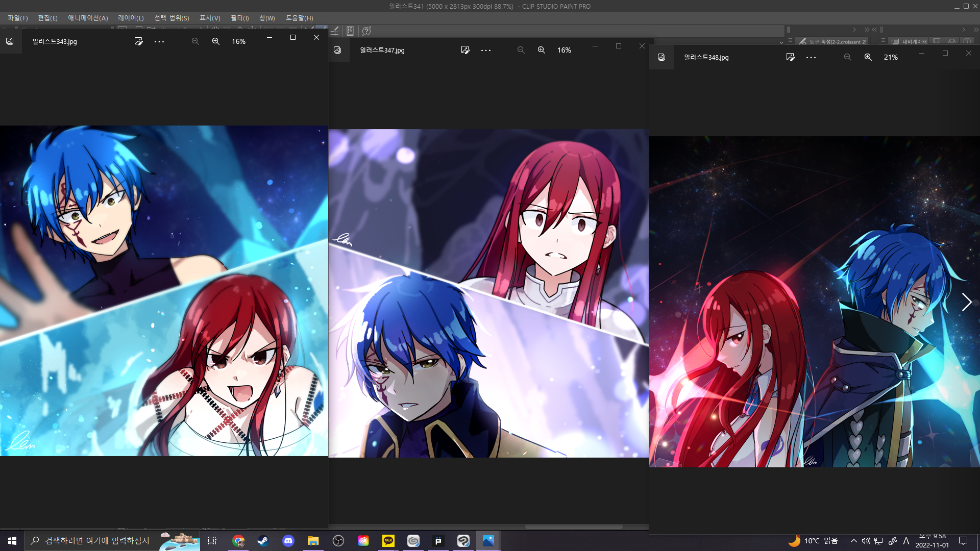Open weather widget showing 10°C 맑음

pyautogui.click(x=814, y=541)
